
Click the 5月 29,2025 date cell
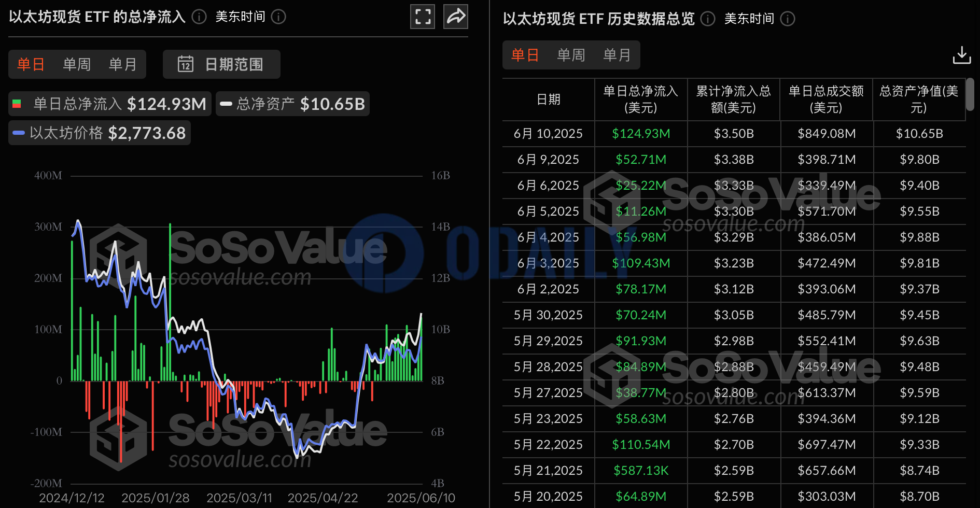(x=548, y=341)
